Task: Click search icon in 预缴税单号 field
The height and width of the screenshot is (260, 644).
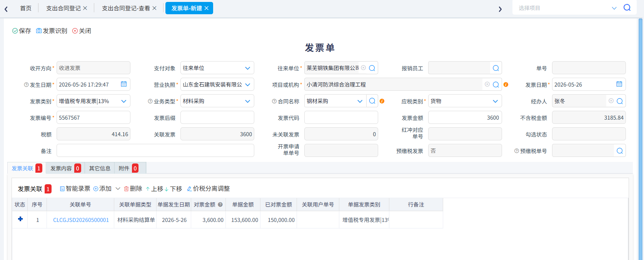Action: pyautogui.click(x=620, y=151)
